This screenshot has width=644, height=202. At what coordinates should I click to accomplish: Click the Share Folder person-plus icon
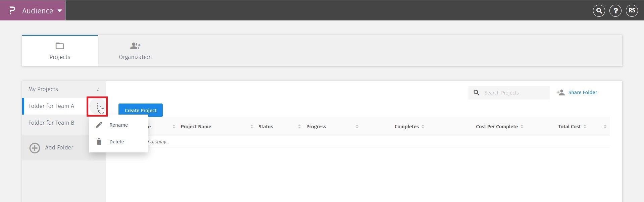560,92
